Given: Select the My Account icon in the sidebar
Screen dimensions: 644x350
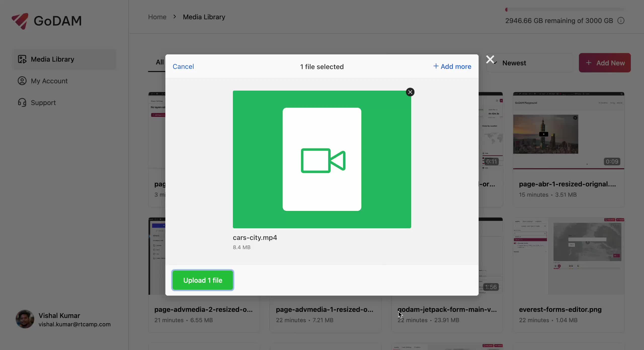Looking at the screenshot, I should [x=22, y=81].
